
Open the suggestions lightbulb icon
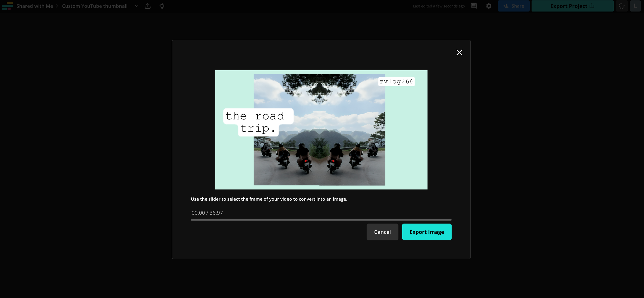click(x=162, y=6)
